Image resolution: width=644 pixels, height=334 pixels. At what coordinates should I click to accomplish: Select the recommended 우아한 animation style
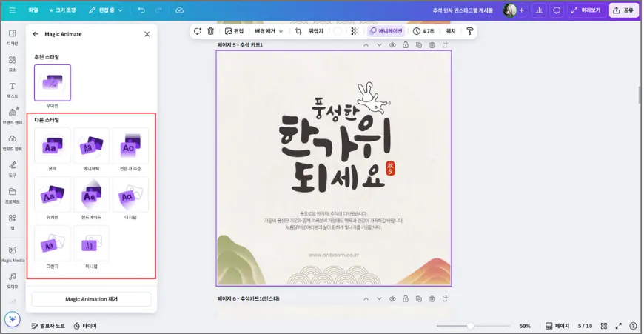[x=53, y=83]
